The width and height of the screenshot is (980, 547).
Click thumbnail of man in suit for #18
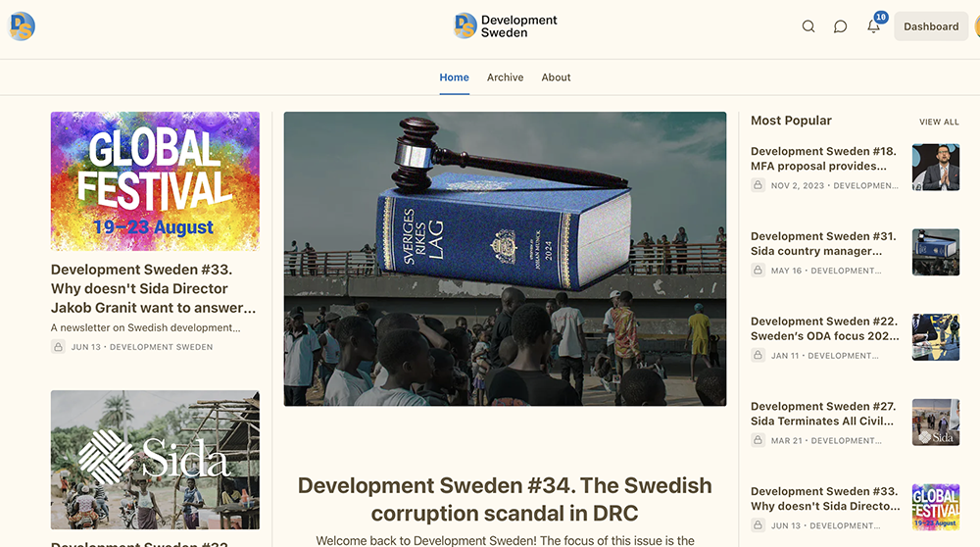936,167
